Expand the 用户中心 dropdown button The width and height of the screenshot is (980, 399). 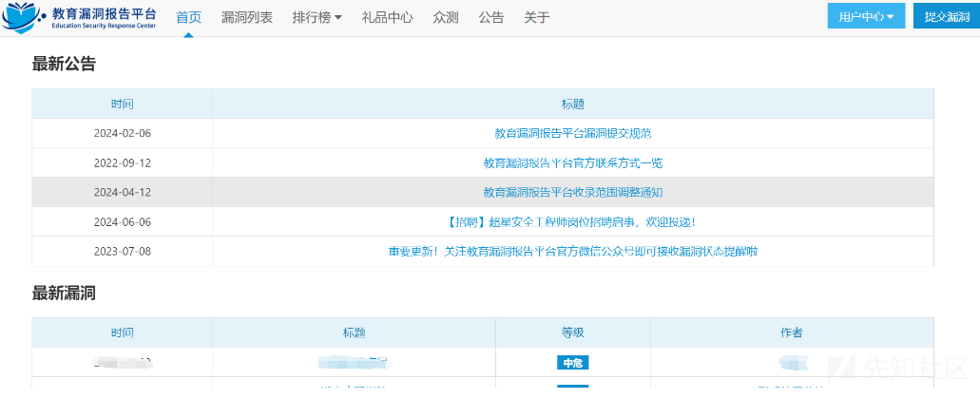coord(866,16)
